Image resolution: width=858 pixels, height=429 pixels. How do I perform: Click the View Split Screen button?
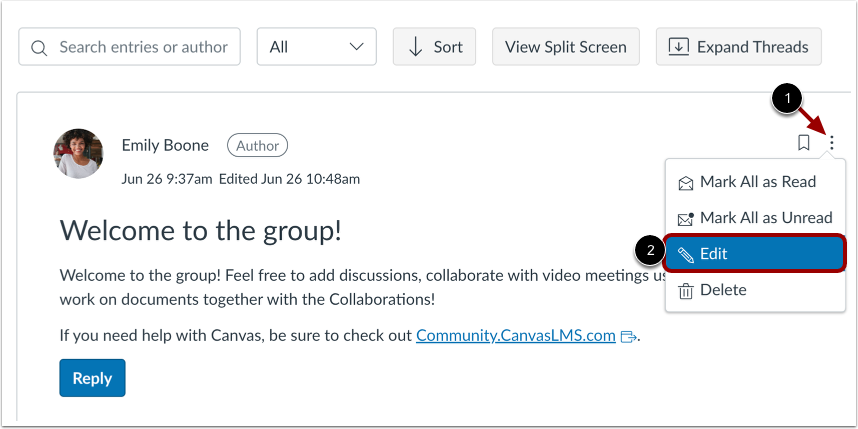point(565,47)
